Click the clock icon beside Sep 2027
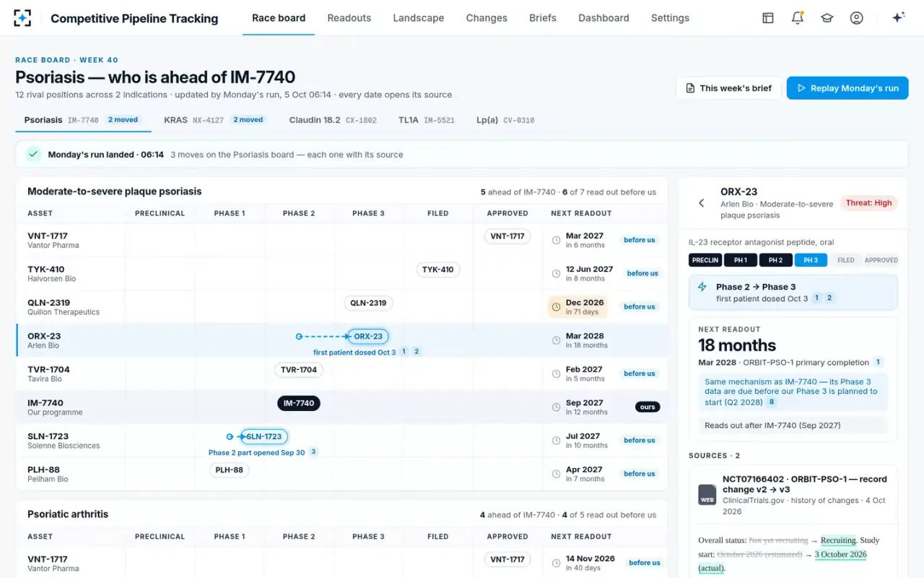 coord(556,407)
